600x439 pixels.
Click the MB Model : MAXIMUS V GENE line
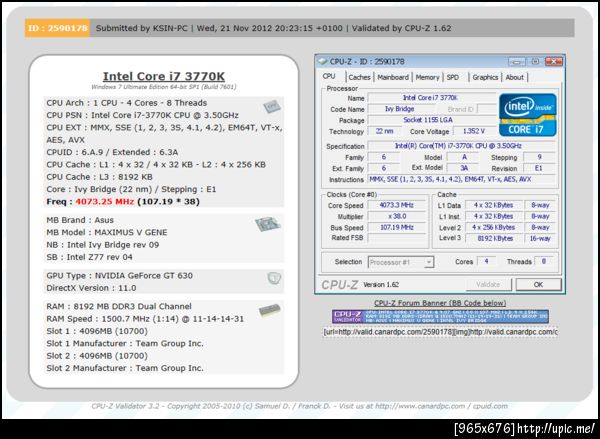pyautogui.click(x=107, y=232)
